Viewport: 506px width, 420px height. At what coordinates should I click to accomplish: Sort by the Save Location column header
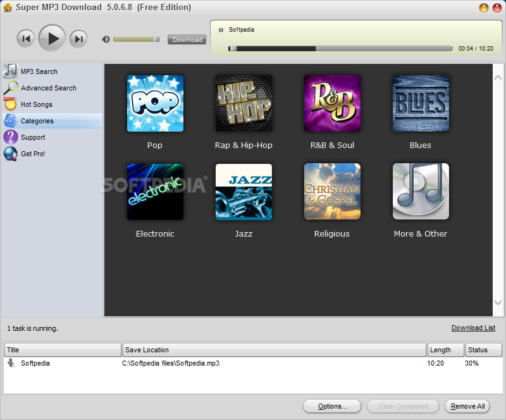(275, 350)
